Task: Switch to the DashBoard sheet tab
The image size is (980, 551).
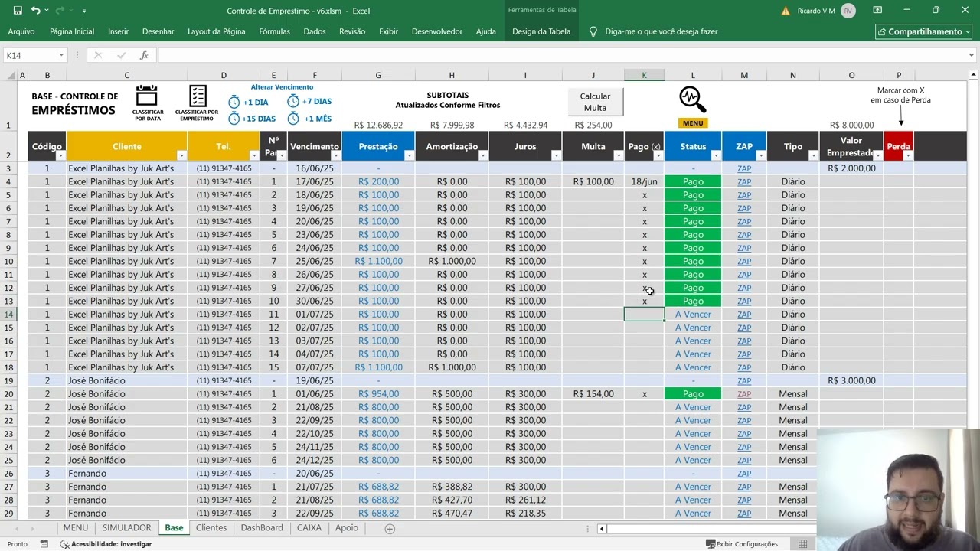Action: point(262,528)
